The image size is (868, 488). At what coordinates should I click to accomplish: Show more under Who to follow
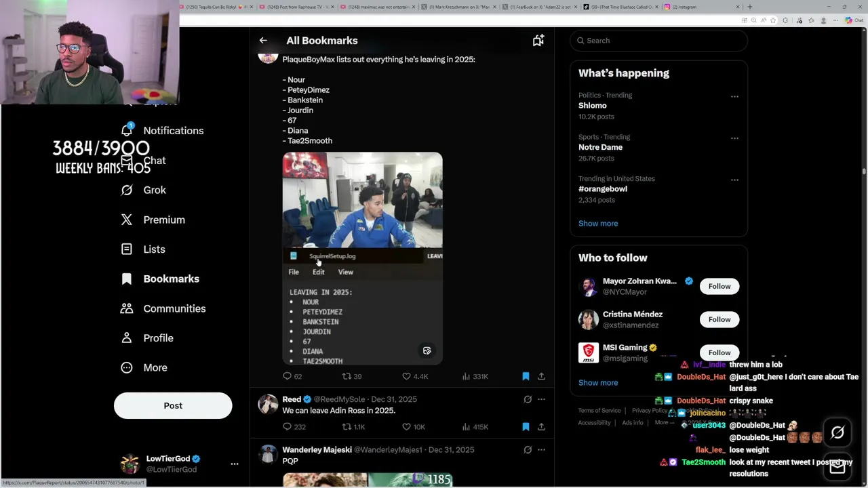coord(598,382)
